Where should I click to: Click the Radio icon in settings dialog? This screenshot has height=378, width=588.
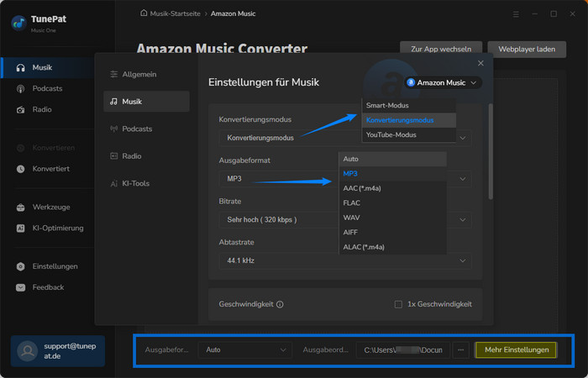coord(114,156)
